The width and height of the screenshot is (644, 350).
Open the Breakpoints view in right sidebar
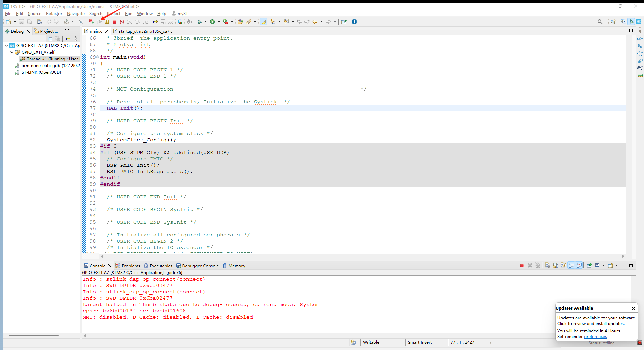point(640,46)
